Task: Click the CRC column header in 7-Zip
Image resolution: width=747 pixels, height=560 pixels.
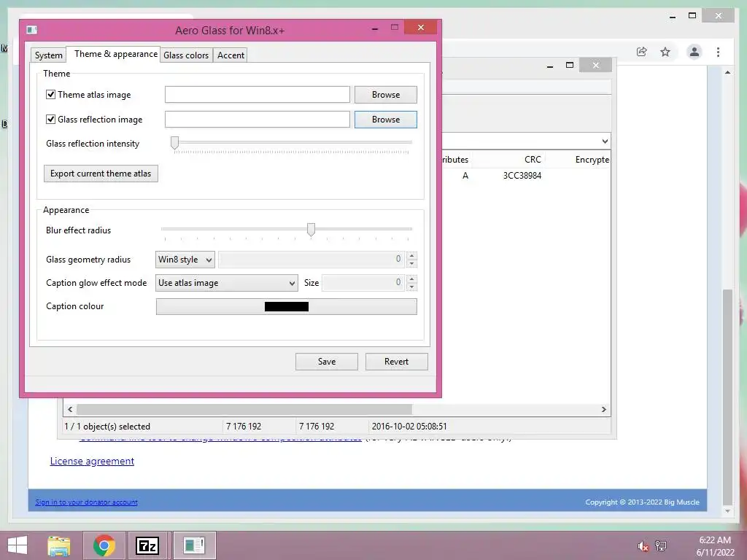Action: click(532, 160)
